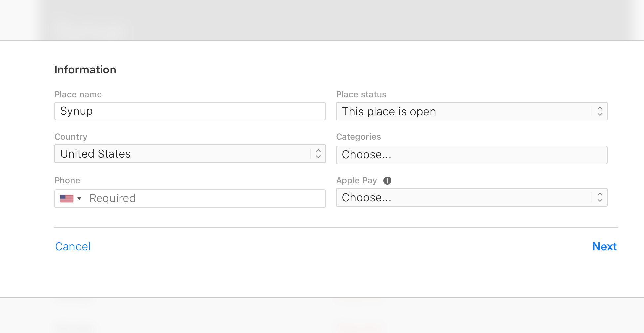
Task: Click the "Place status" field label
Action: coord(361,95)
